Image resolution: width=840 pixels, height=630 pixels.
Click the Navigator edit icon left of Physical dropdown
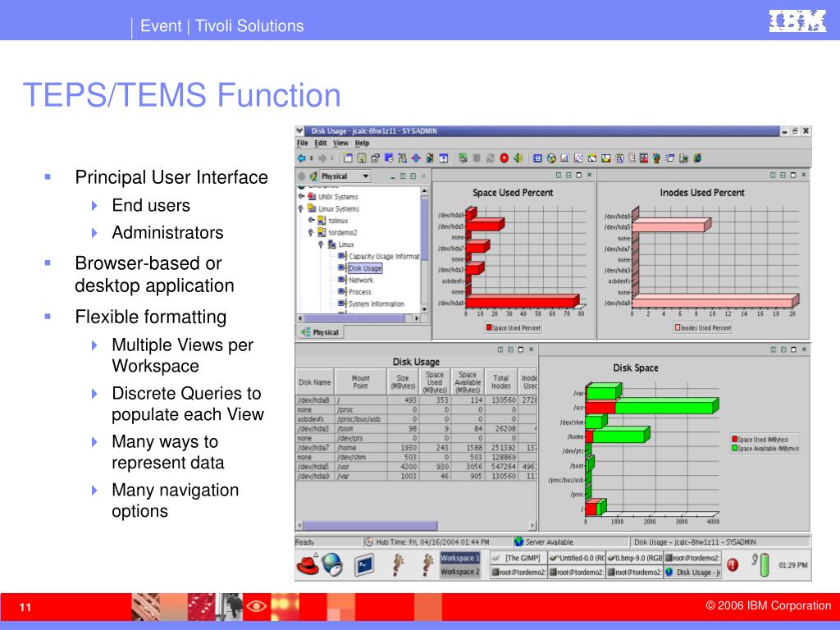coord(313,176)
